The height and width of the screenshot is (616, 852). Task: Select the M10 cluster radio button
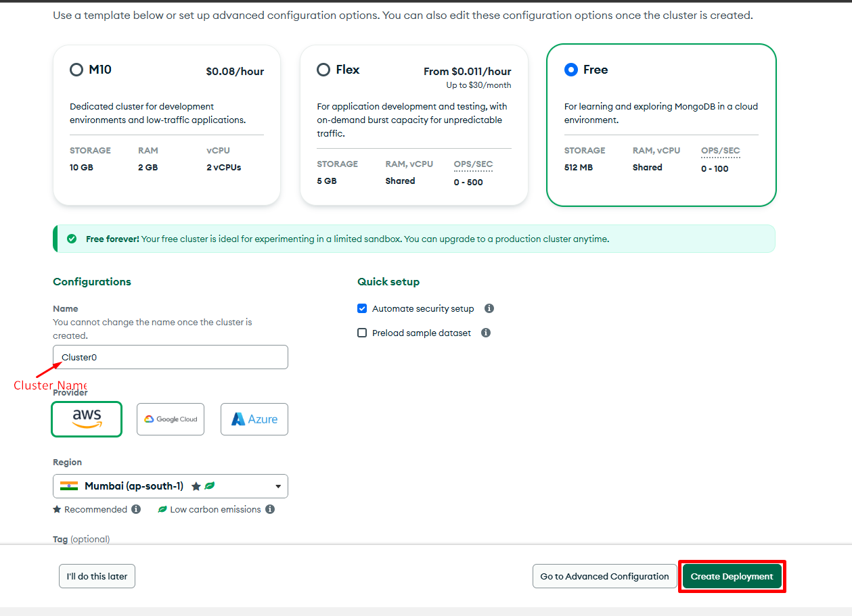pyautogui.click(x=76, y=70)
